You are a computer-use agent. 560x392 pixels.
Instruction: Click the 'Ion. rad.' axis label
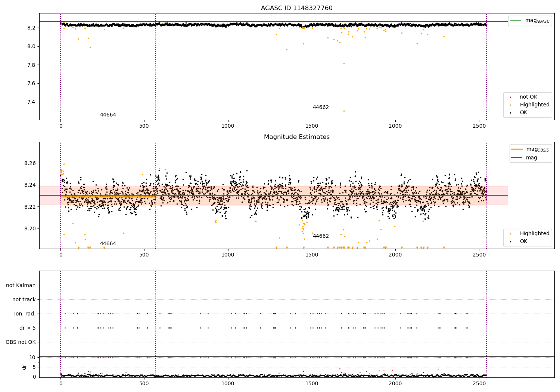[25, 314]
